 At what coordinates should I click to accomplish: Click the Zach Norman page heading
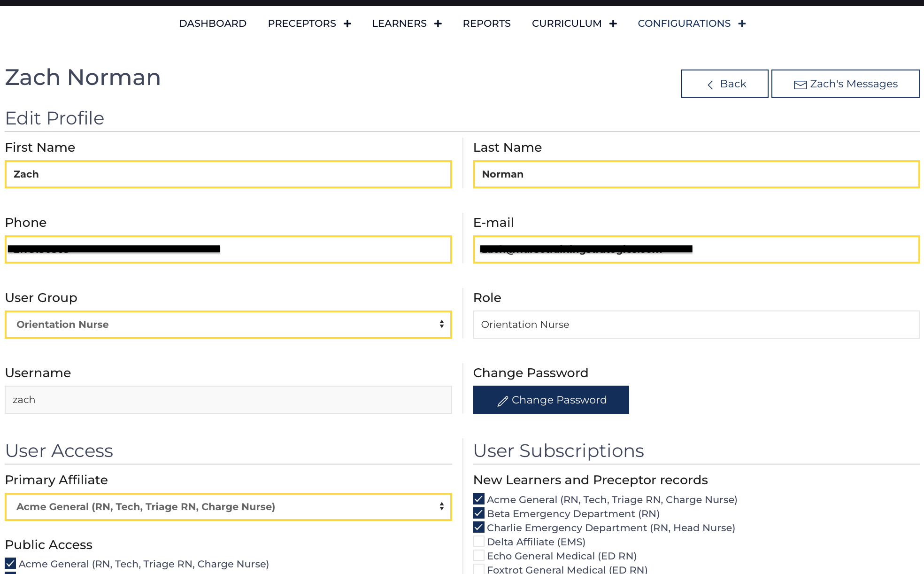point(83,77)
